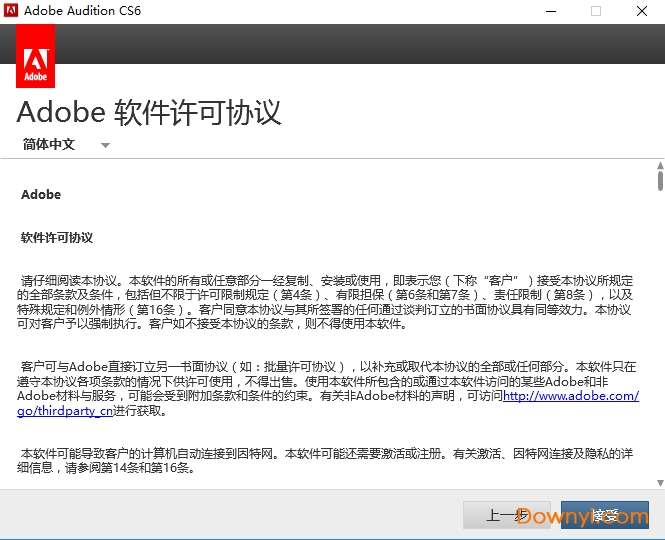This screenshot has width=665, height=540.
Task: Click the 接受 accept button
Action: (605, 515)
